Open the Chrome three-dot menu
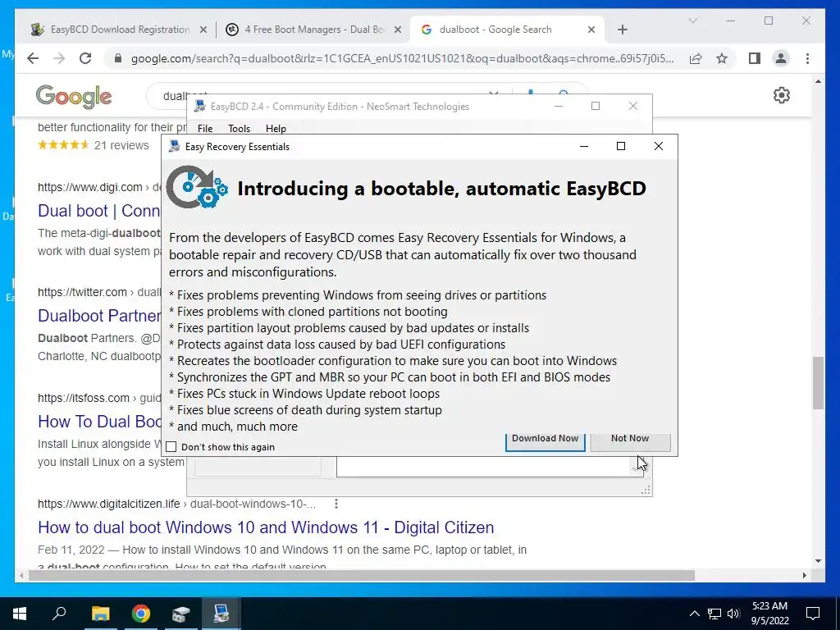840x630 pixels. (808, 58)
